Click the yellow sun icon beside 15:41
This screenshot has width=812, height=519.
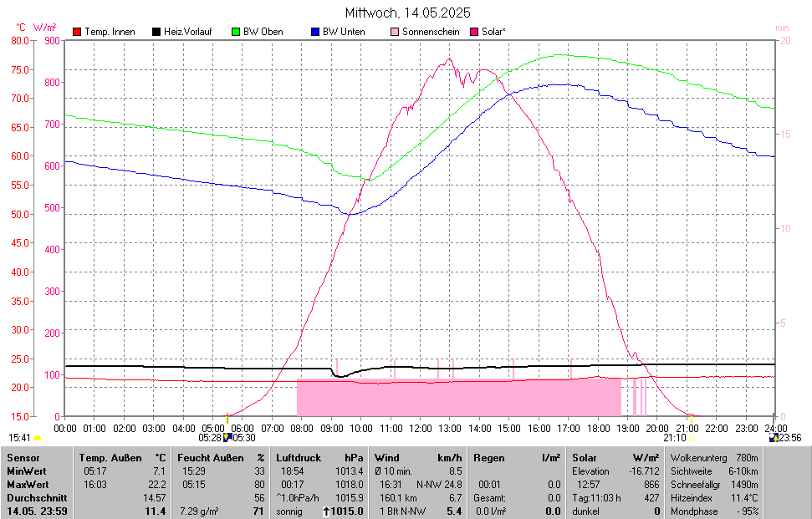click(38, 439)
